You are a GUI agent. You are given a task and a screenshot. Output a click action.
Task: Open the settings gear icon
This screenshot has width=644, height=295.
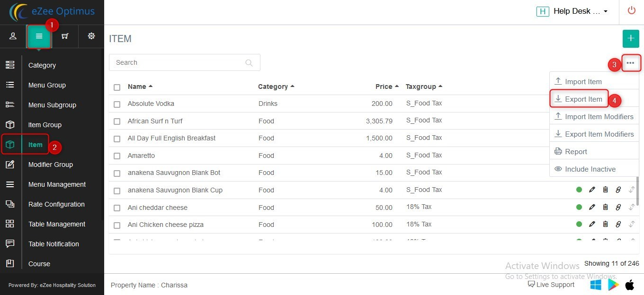coord(91,36)
